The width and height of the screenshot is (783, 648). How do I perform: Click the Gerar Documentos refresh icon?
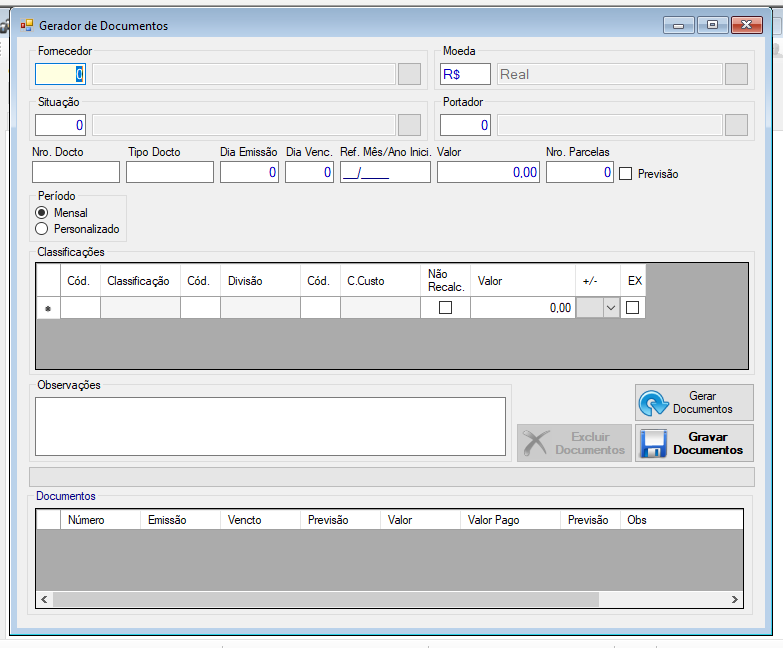654,403
